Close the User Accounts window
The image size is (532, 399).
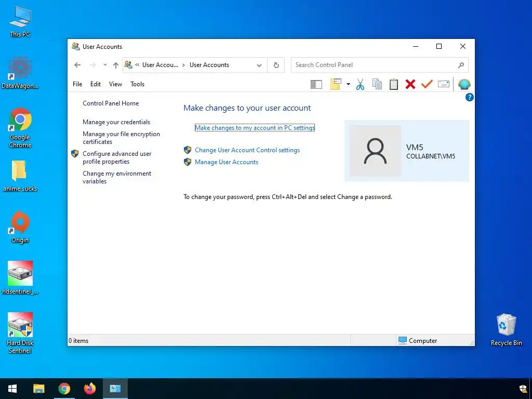(463, 46)
